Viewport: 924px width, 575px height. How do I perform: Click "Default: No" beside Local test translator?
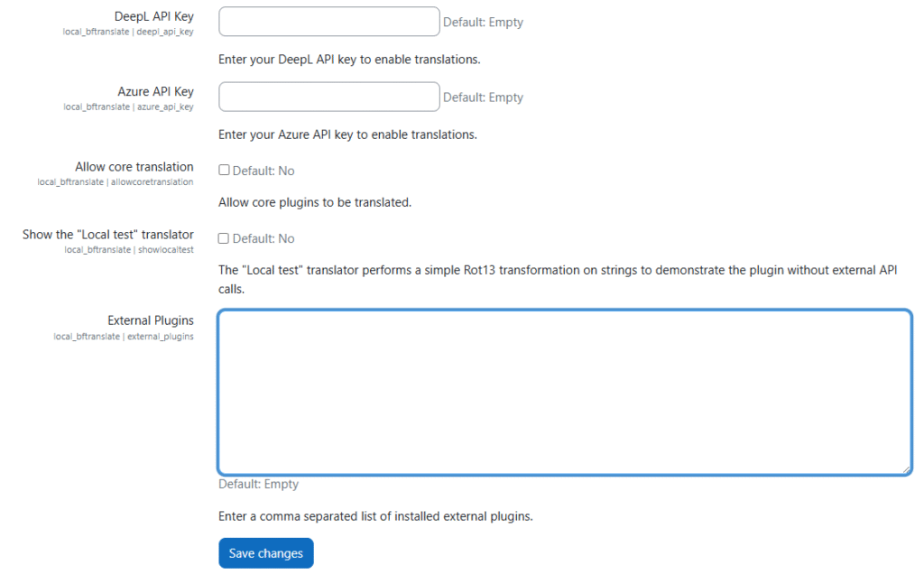(263, 239)
